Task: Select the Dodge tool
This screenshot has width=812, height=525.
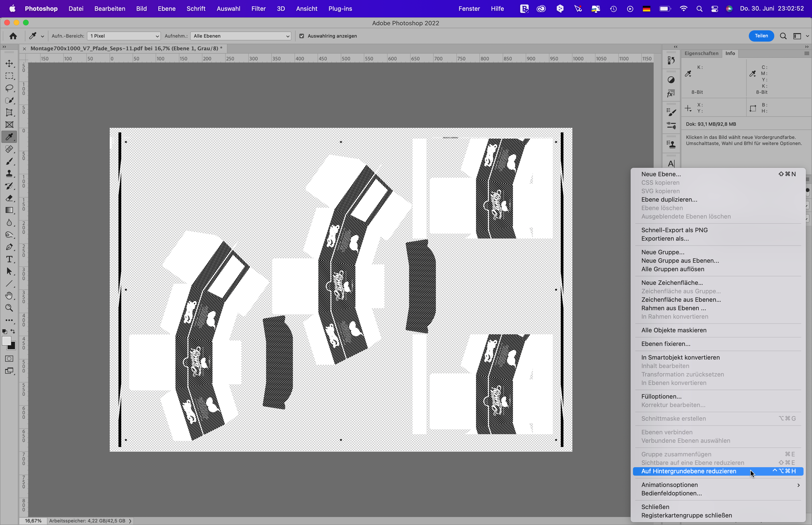Action: (x=9, y=235)
